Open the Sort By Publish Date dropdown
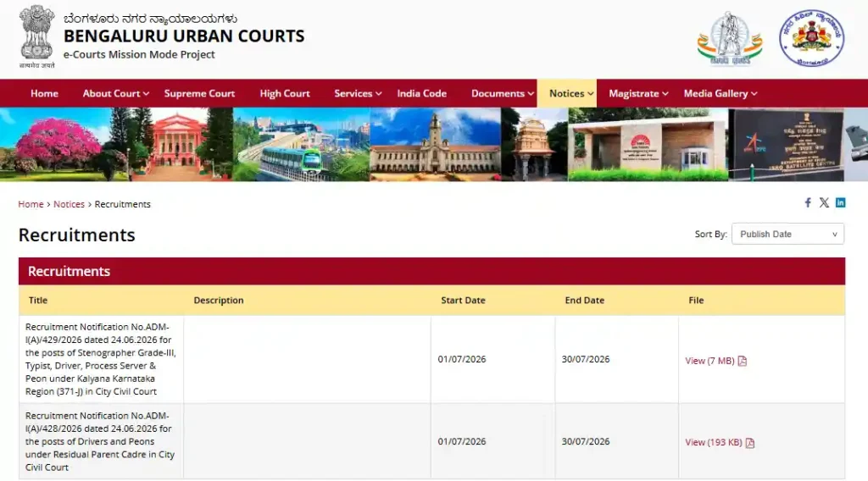This screenshot has width=868, height=481. click(x=787, y=234)
